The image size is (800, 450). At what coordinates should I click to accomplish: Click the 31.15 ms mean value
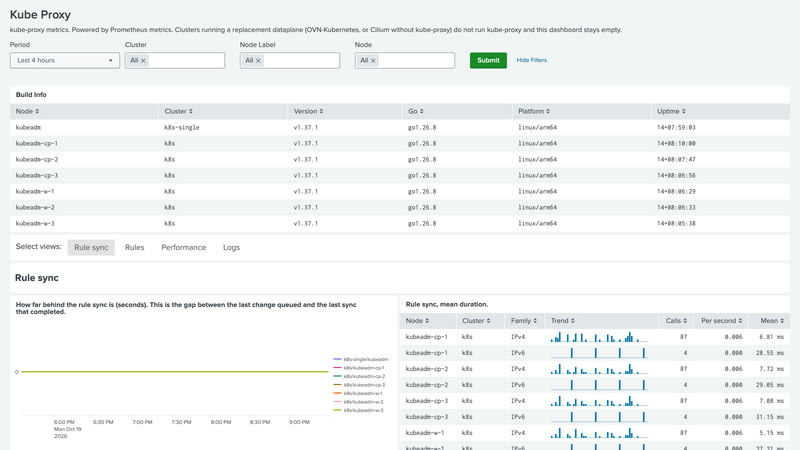770,417
